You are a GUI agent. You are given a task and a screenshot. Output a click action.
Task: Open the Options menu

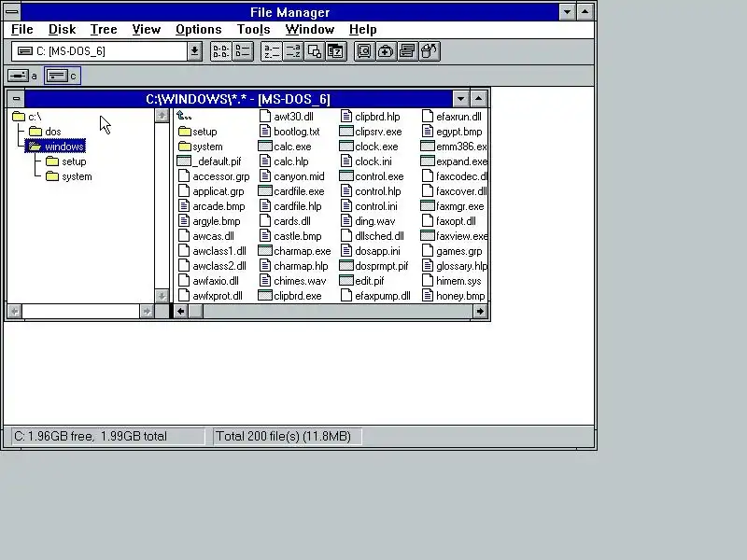(x=198, y=30)
